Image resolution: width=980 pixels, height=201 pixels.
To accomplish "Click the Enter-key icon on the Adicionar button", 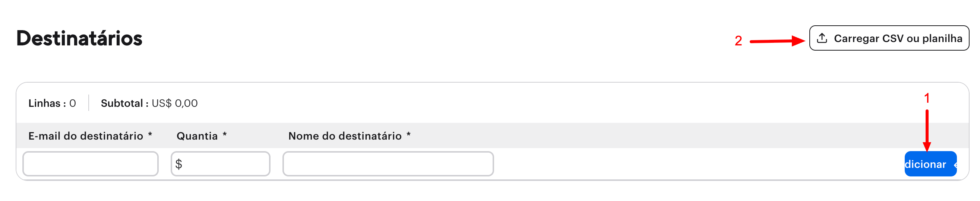I will (955, 165).
